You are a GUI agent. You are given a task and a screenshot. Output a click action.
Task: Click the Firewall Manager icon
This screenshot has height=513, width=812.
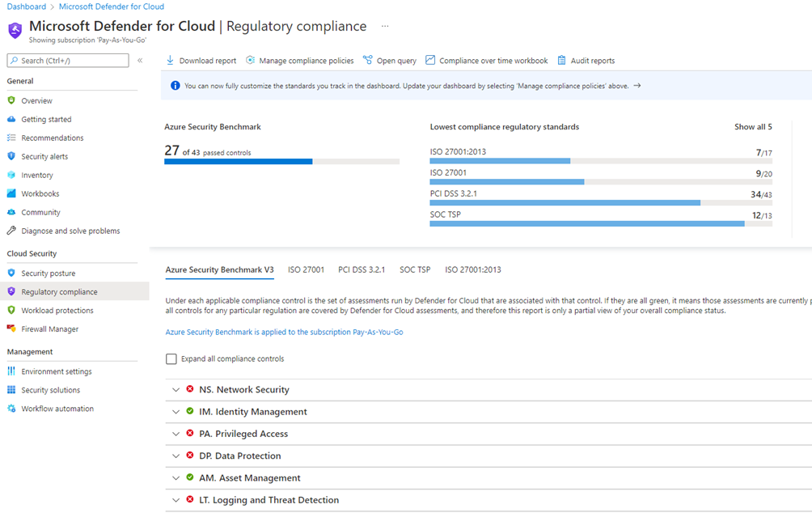pos(11,329)
